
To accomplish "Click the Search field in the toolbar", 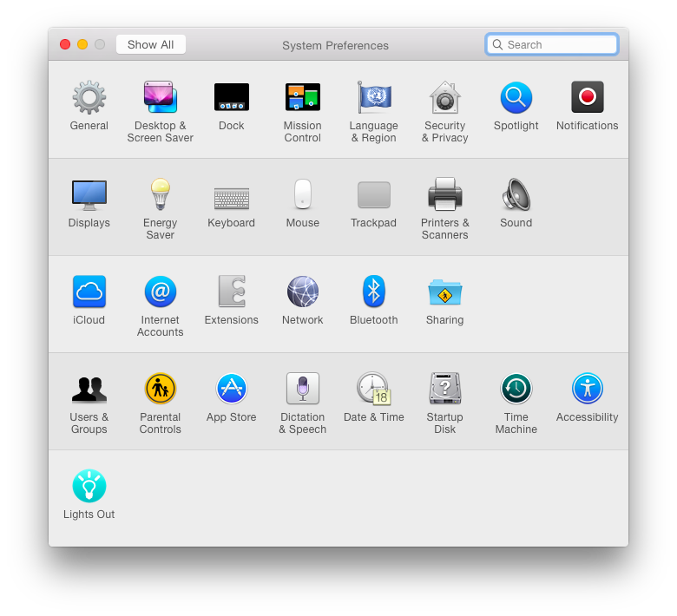I will pos(552,44).
